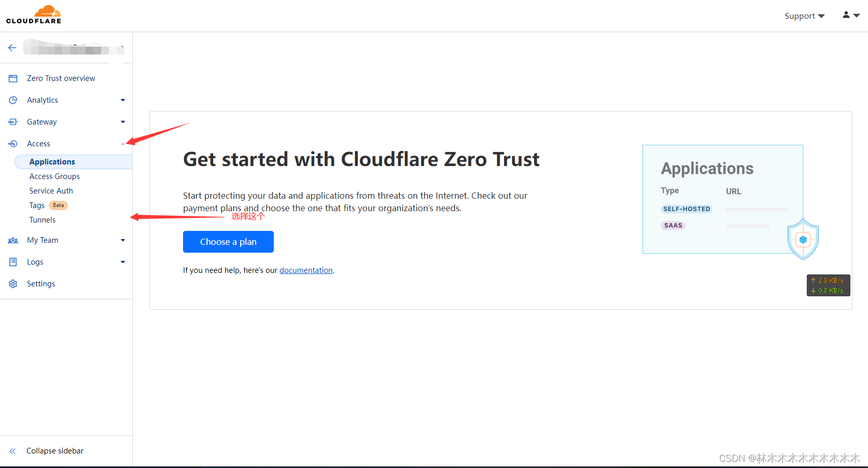The width and height of the screenshot is (868, 468).
Task: Select Tags with the Beta badge
Action: tap(36, 205)
